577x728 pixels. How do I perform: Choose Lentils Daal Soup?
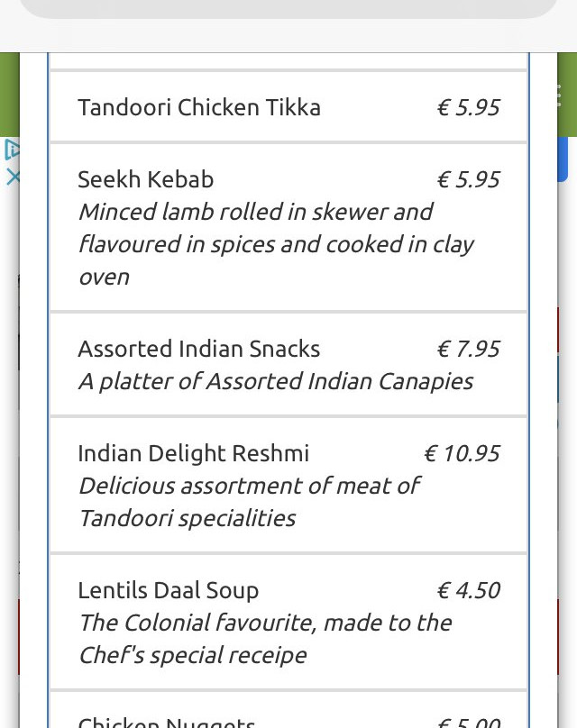[x=169, y=590]
